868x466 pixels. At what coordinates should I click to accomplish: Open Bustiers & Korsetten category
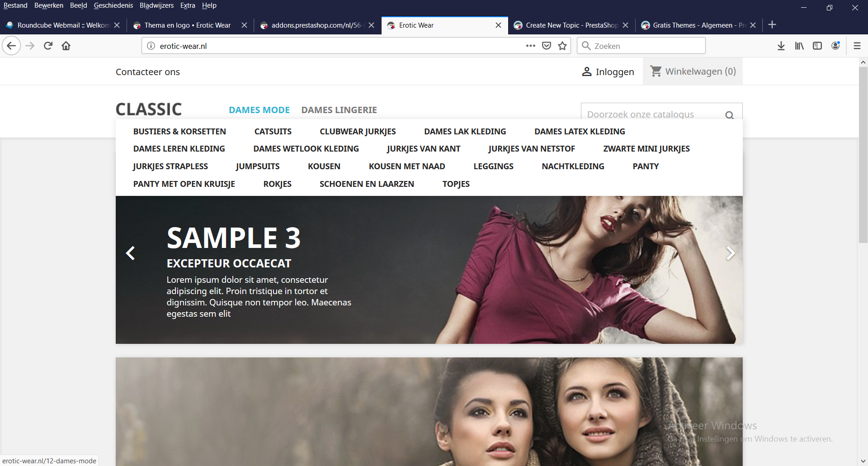pos(179,132)
